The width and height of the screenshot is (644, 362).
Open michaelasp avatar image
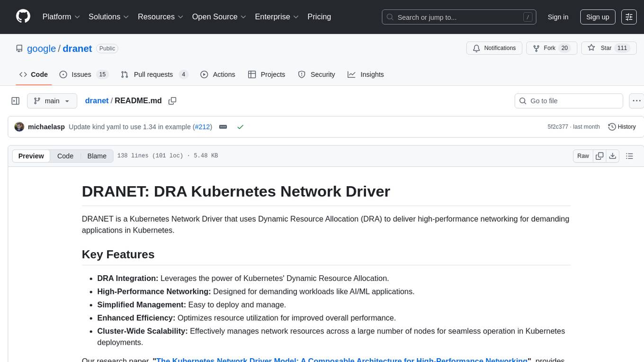[19, 127]
